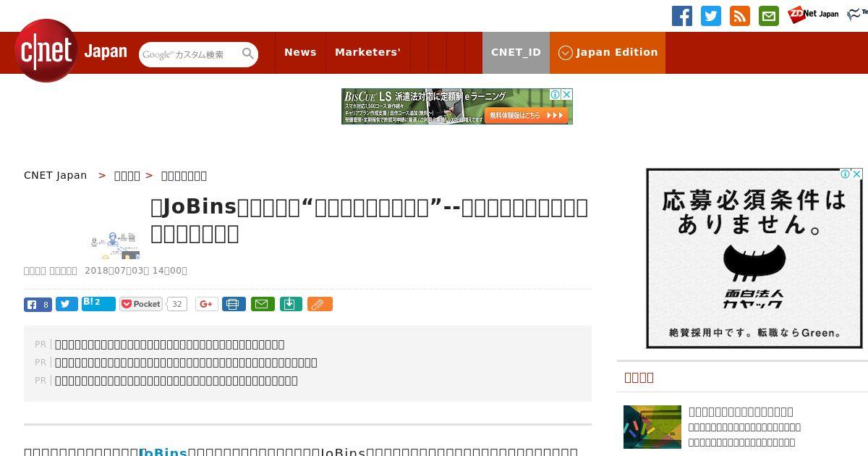This screenshot has height=456, width=868.
Task: Visit the ZDNet Japan site link
Action: (813, 14)
